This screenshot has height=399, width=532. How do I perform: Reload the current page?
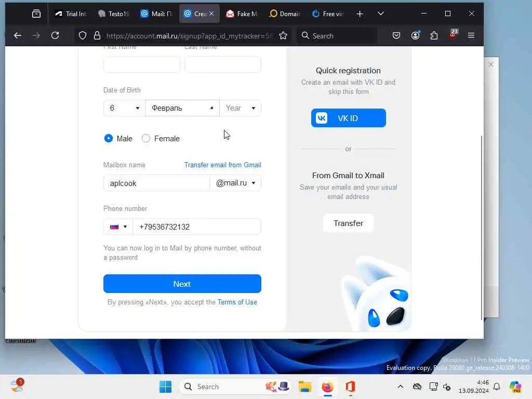click(x=55, y=36)
